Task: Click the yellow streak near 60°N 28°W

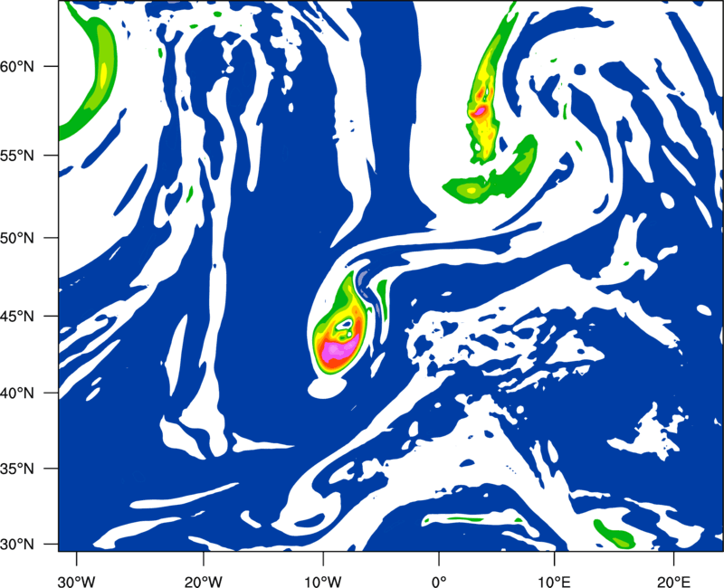Action: pyautogui.click(x=103, y=75)
